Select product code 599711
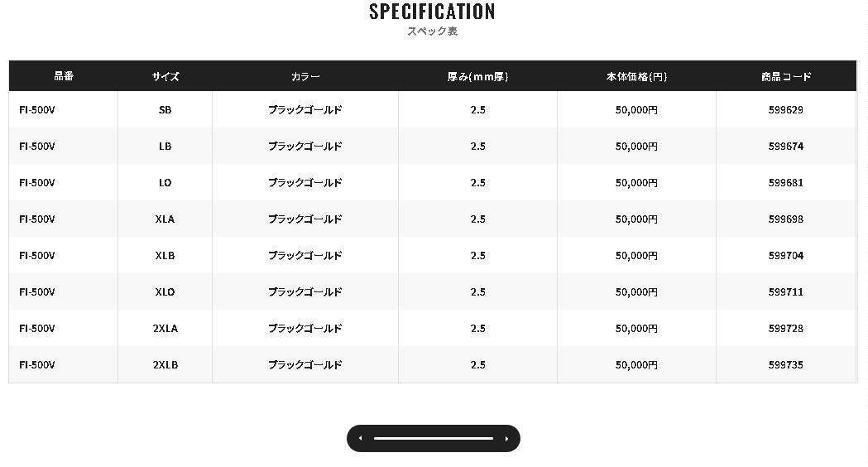The width and height of the screenshot is (868, 467). 786,292
